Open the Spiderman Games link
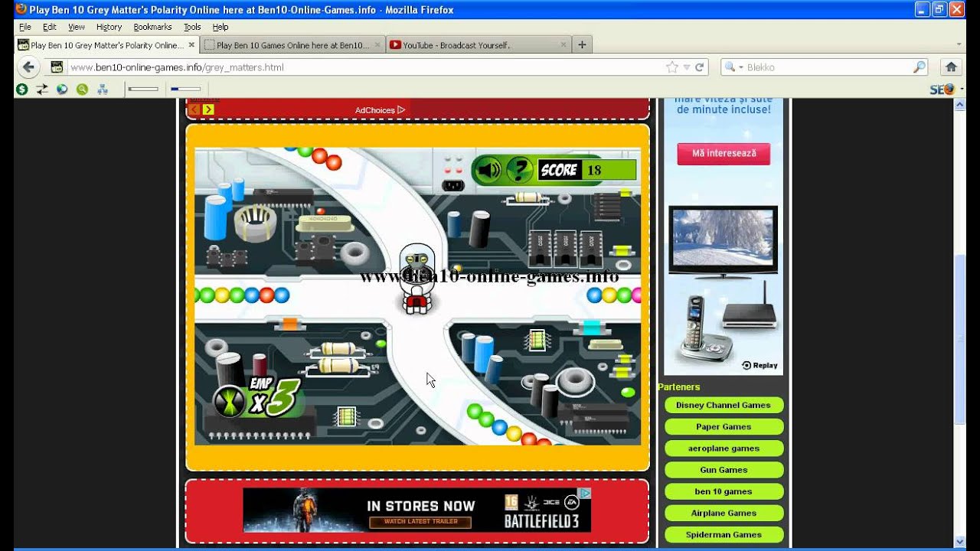The width and height of the screenshot is (980, 551). coord(724,534)
